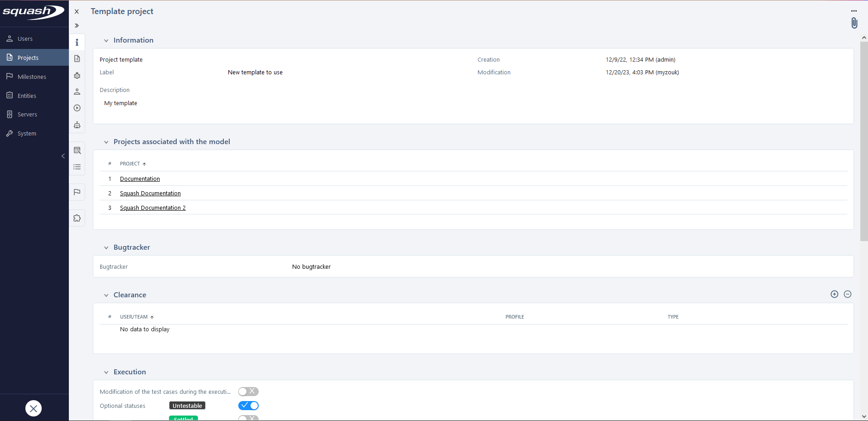The image size is (868, 421).
Task: Collapse Projects associated with the model section
Action: coord(106,142)
